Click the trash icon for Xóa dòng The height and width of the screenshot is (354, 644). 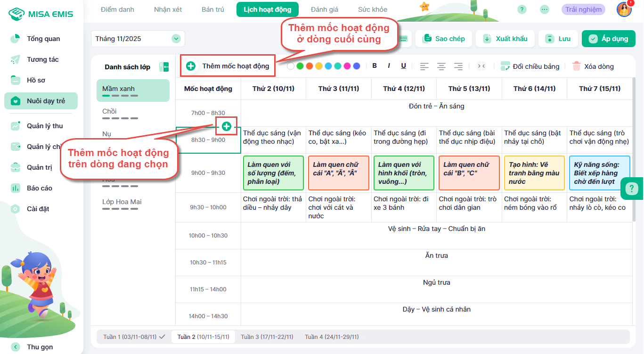click(577, 66)
